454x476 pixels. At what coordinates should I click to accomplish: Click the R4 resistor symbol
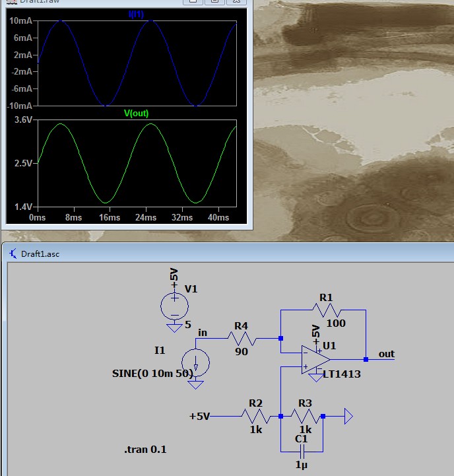point(242,338)
